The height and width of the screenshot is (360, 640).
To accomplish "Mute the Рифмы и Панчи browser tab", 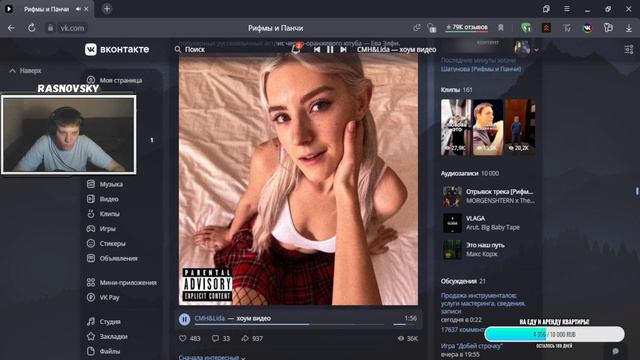I will [x=78, y=9].
